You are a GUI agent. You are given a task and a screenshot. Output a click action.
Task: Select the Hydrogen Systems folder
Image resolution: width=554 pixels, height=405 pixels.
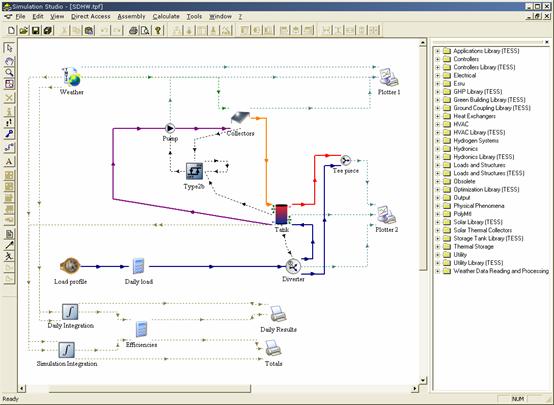[476, 141]
